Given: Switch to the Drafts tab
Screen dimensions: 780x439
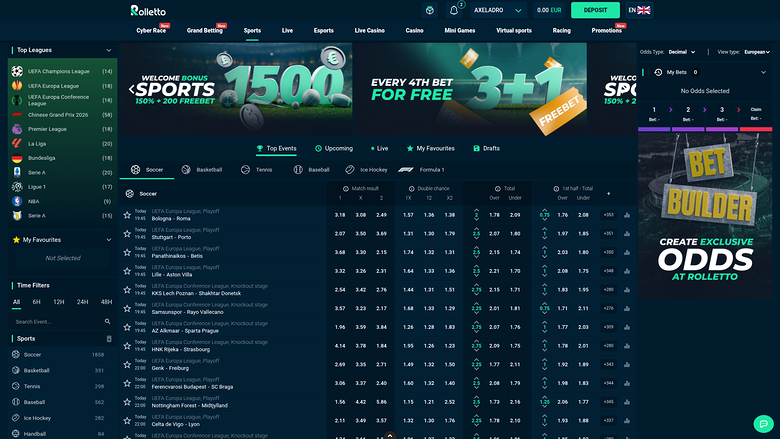Looking at the screenshot, I should point(487,148).
